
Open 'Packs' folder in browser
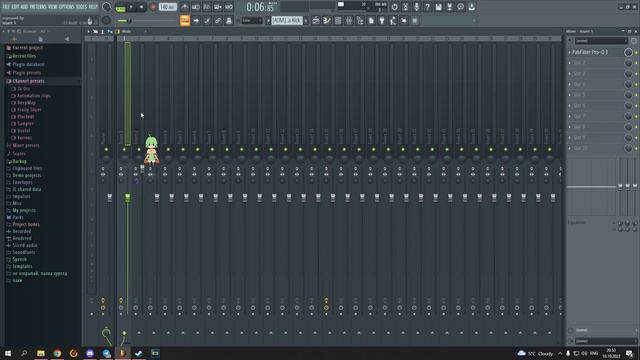(18, 218)
